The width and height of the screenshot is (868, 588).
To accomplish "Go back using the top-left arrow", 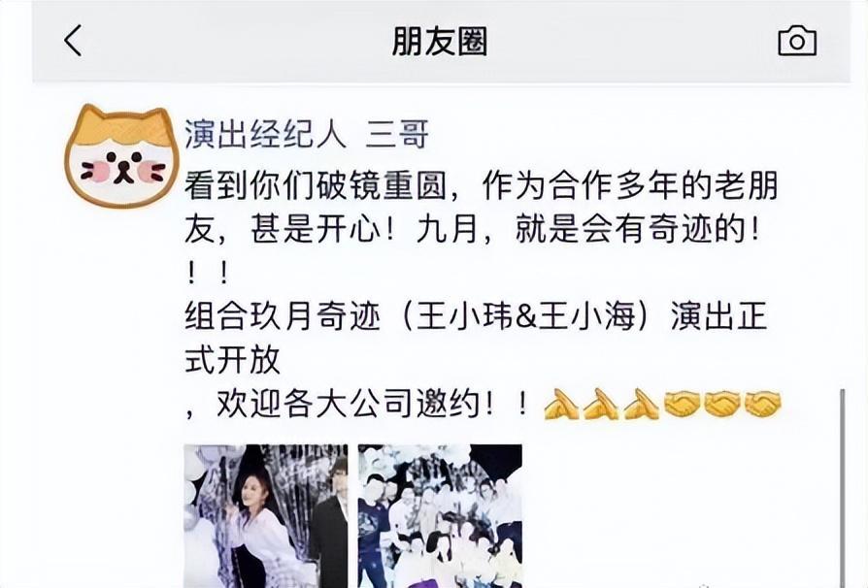I will tap(73, 41).
